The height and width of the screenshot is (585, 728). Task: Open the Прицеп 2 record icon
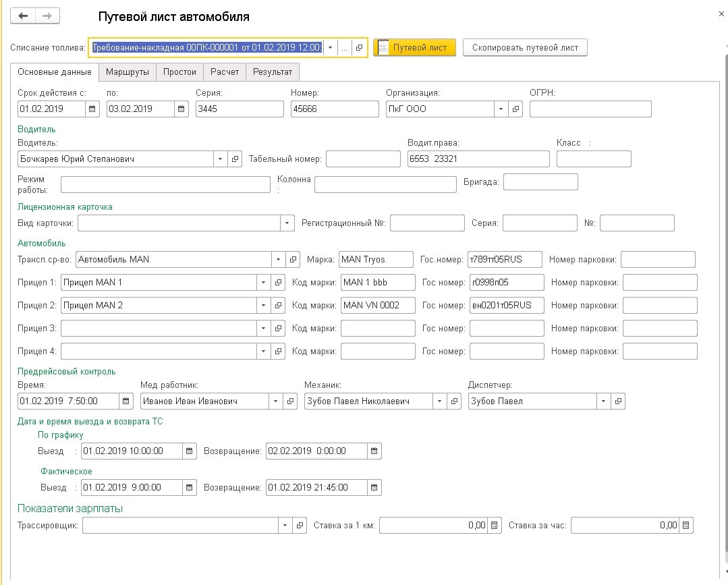pyautogui.click(x=278, y=306)
